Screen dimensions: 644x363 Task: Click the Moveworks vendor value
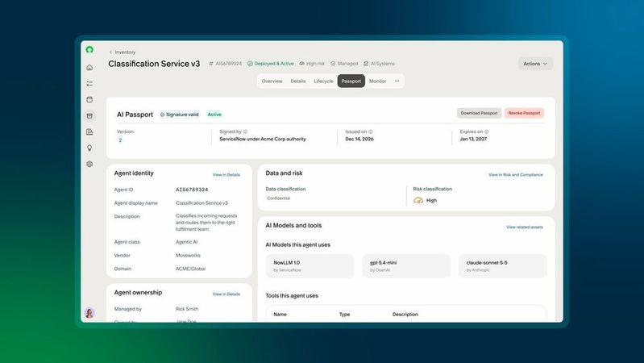pos(188,255)
